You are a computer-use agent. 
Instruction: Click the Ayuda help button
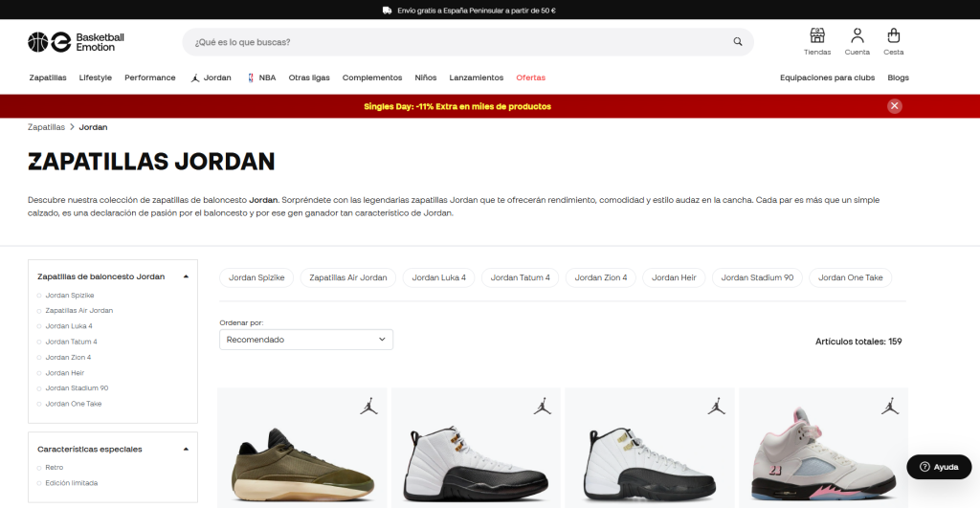pos(938,467)
